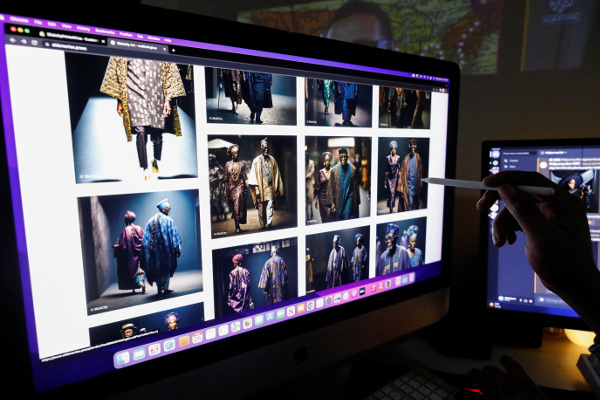Viewport: 600px width, 400px height.
Task: Open the couple image beside the stylus tip
Action: click(403, 175)
